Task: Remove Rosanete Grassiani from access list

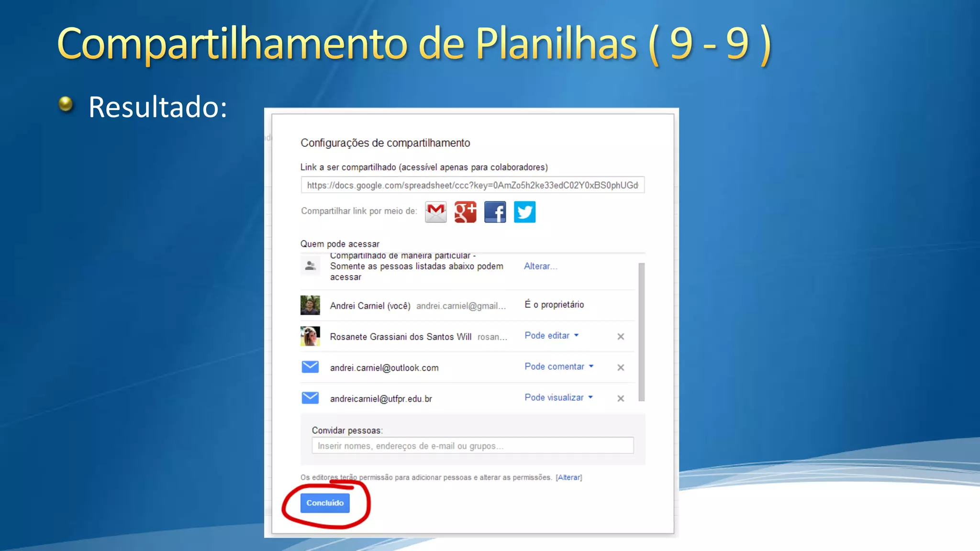Action: point(621,337)
